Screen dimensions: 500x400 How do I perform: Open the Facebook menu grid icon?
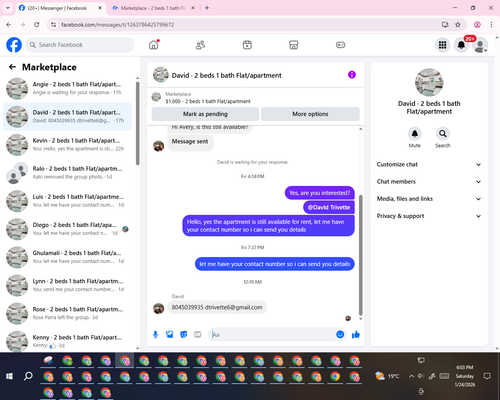coord(442,45)
